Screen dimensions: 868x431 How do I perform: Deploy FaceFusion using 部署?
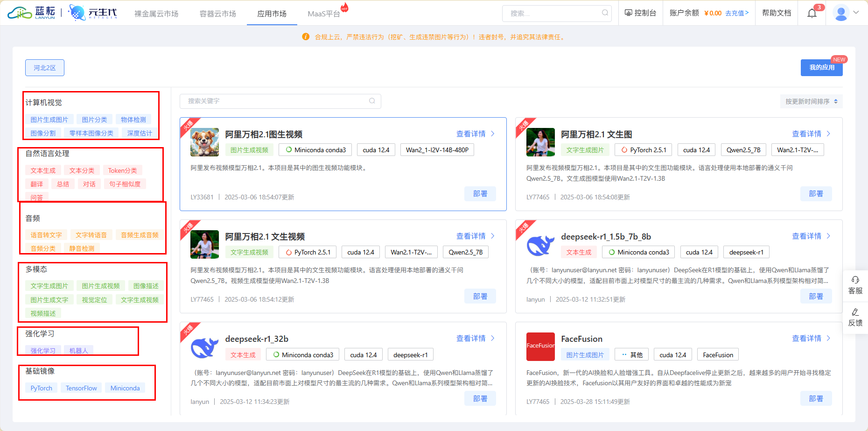(816, 398)
